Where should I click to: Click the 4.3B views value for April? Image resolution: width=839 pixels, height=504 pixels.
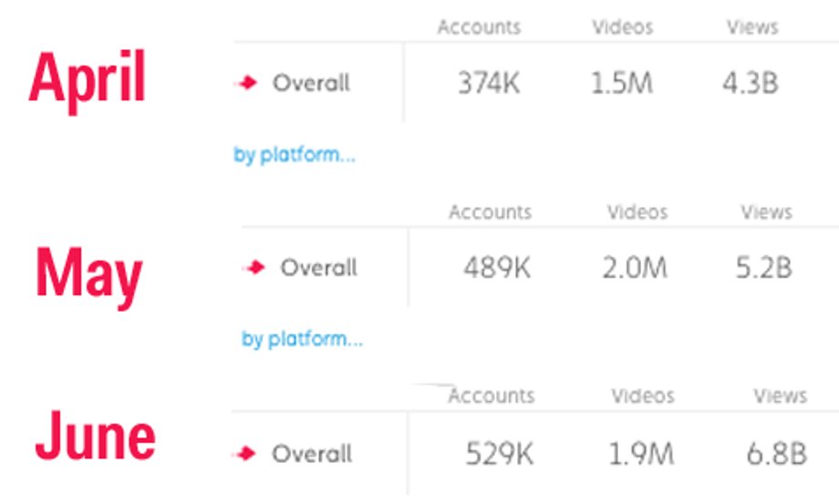751,83
